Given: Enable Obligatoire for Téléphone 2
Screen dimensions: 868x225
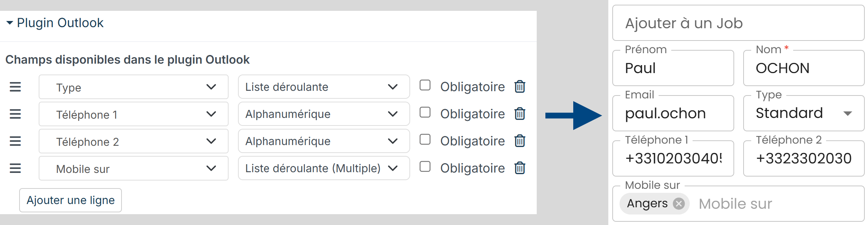Looking at the screenshot, I should (x=425, y=140).
